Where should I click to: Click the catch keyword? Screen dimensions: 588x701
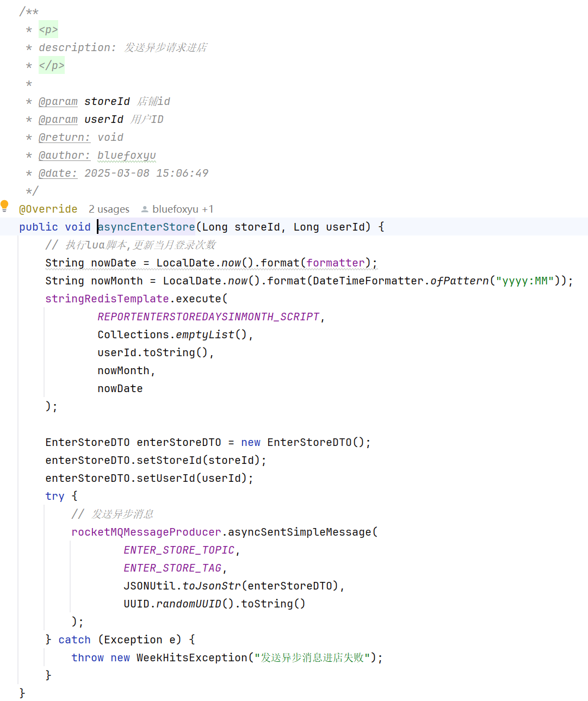[75, 640]
